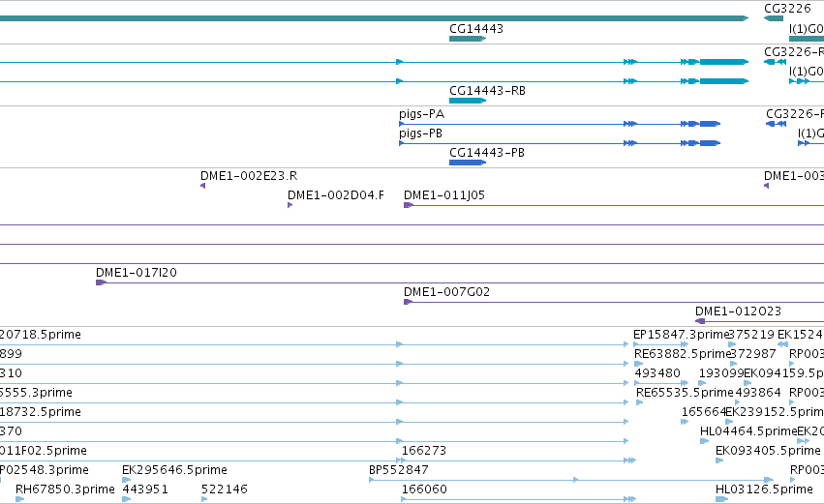Select the CG14443-PB label

[x=487, y=153]
